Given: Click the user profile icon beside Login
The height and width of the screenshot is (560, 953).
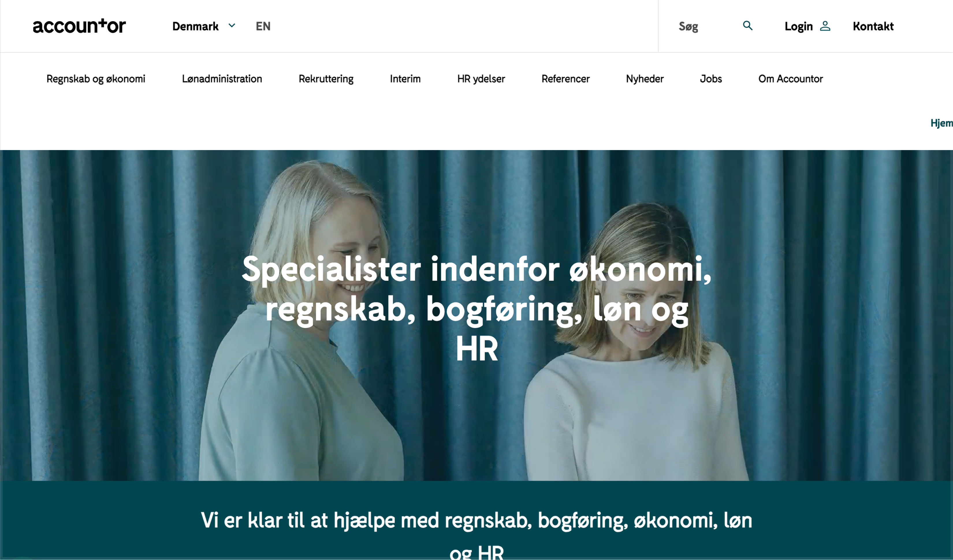Looking at the screenshot, I should [825, 26].
